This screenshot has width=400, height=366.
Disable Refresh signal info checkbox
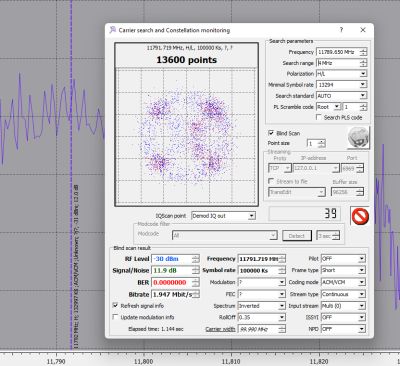(x=116, y=305)
